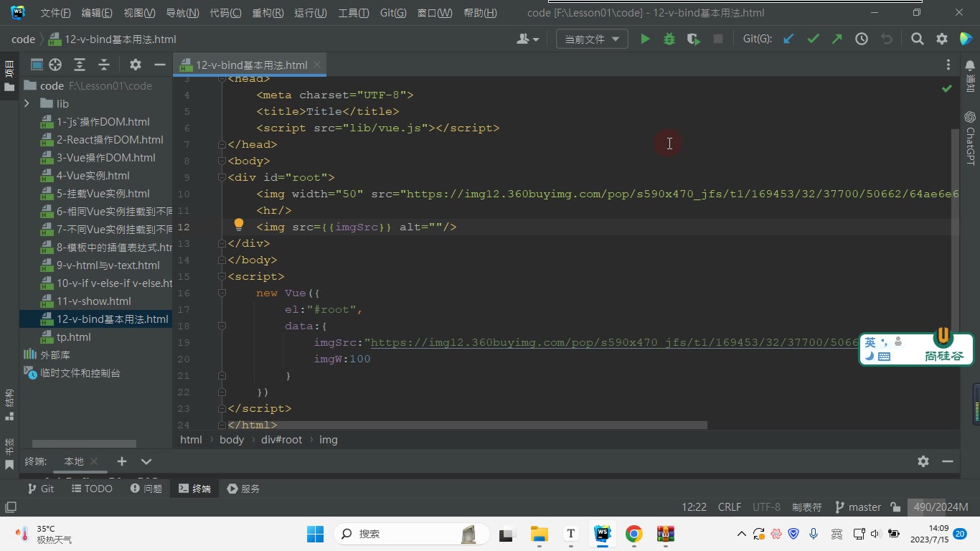Select opened file locate target icon
Image resolution: width=980 pixels, height=551 pixels.
click(55, 65)
